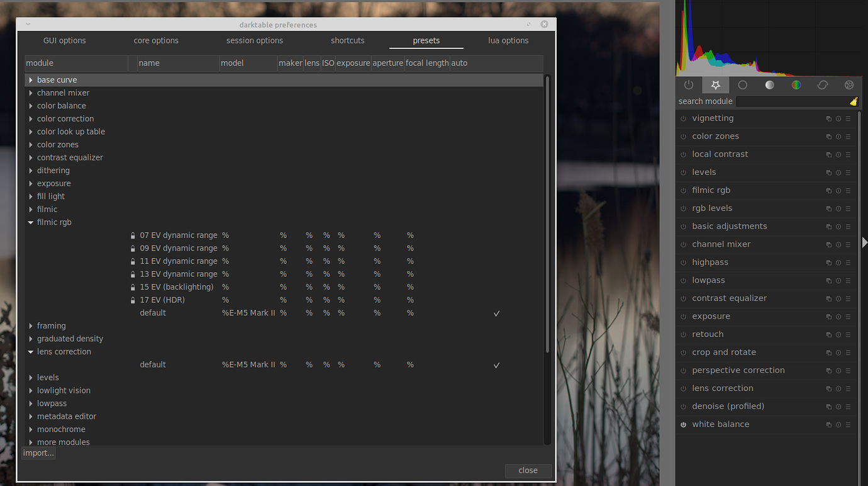
Task: Select the favorites module group star icon
Action: click(715, 85)
